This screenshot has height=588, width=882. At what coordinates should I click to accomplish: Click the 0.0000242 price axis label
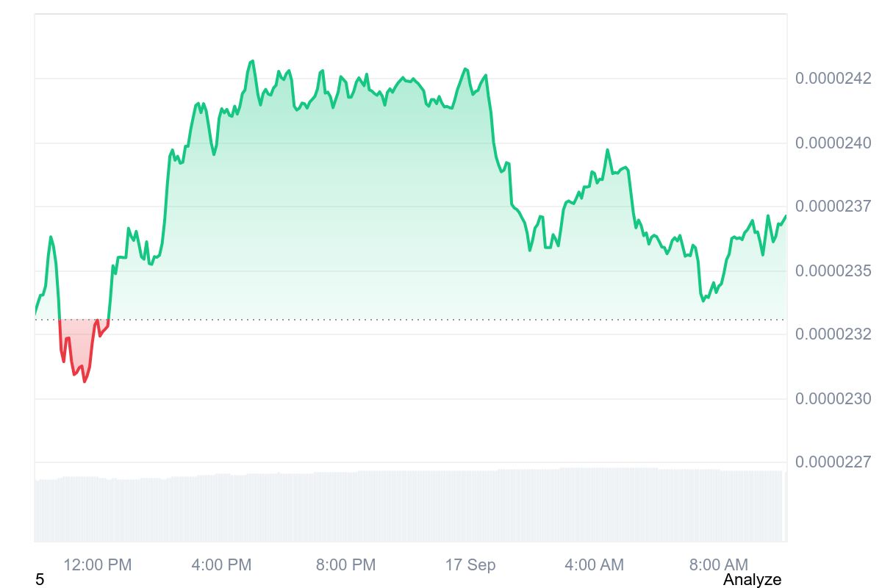[833, 78]
